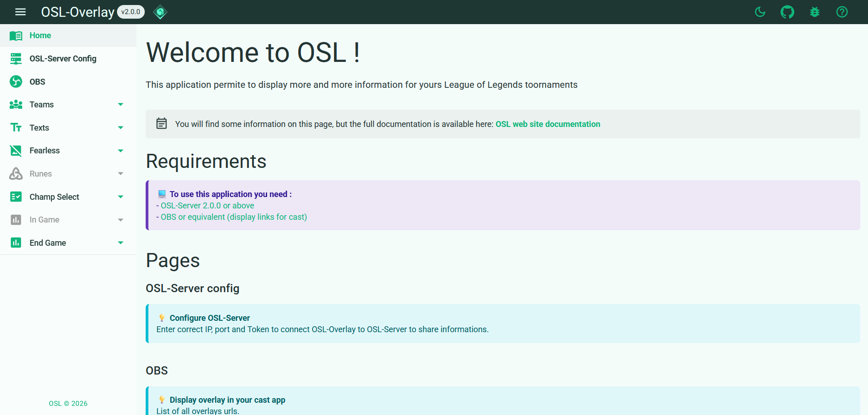
Task: Open the OBS sidebar page
Action: click(x=68, y=81)
